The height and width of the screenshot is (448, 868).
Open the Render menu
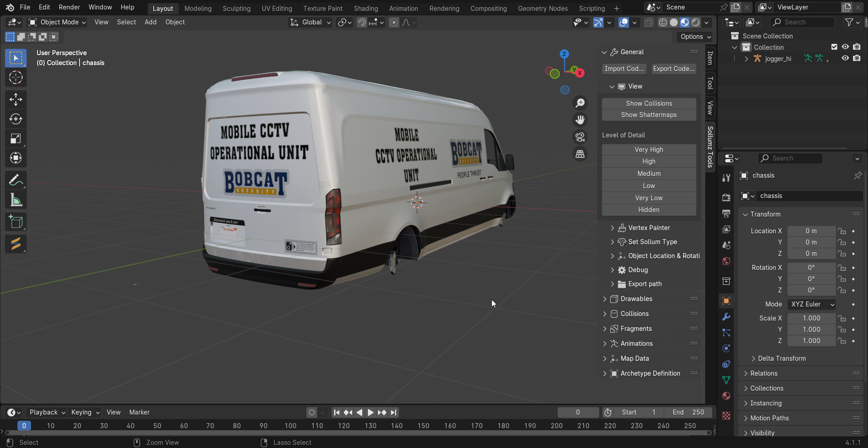click(69, 7)
